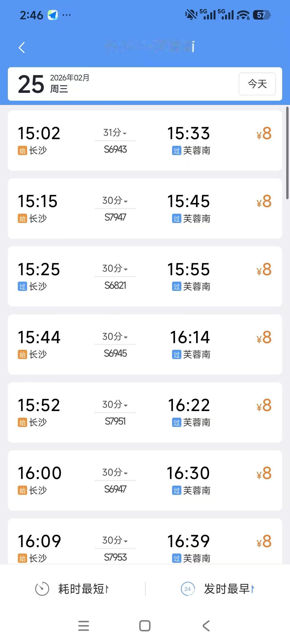Select the 16:00 train S6947
This screenshot has width=290, height=644.
tap(145, 480)
